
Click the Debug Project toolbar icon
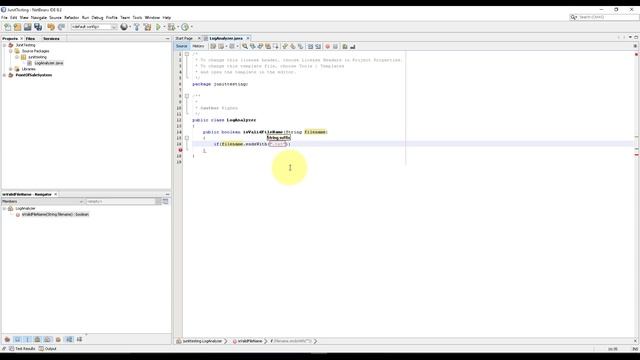click(x=171, y=27)
